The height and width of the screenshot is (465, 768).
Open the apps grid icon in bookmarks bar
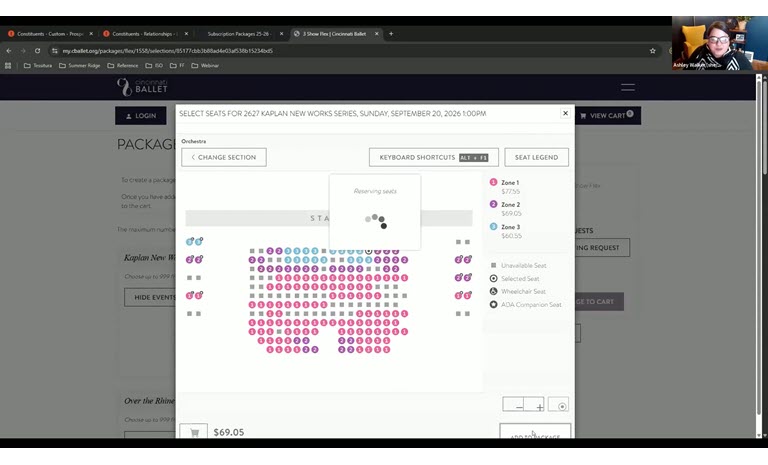tap(8, 65)
